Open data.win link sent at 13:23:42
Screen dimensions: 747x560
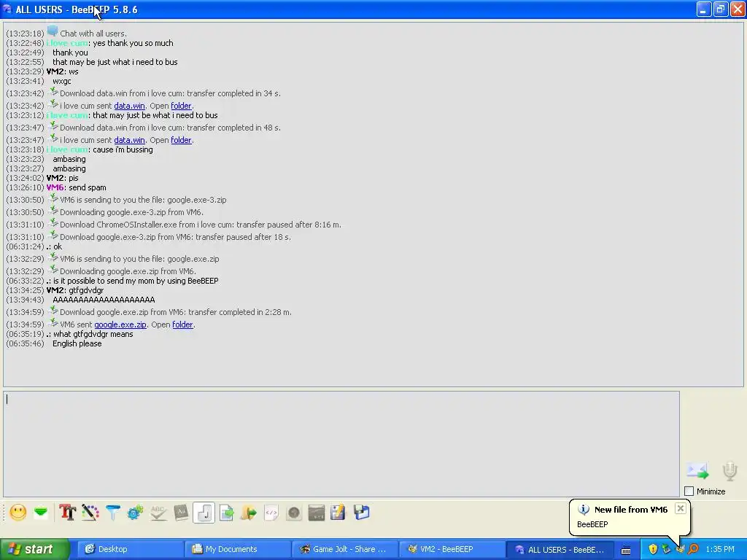(130, 106)
